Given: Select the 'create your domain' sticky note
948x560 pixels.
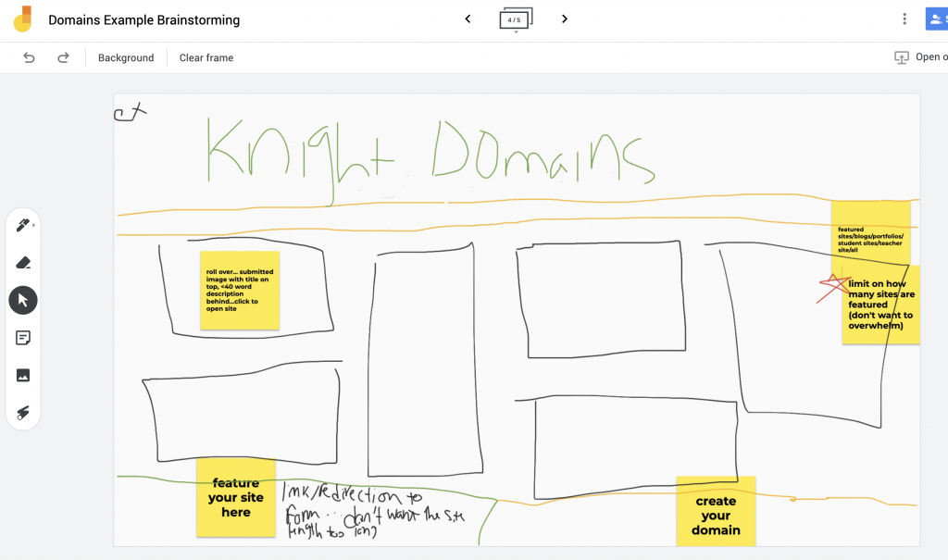Looking at the screenshot, I should point(716,512).
